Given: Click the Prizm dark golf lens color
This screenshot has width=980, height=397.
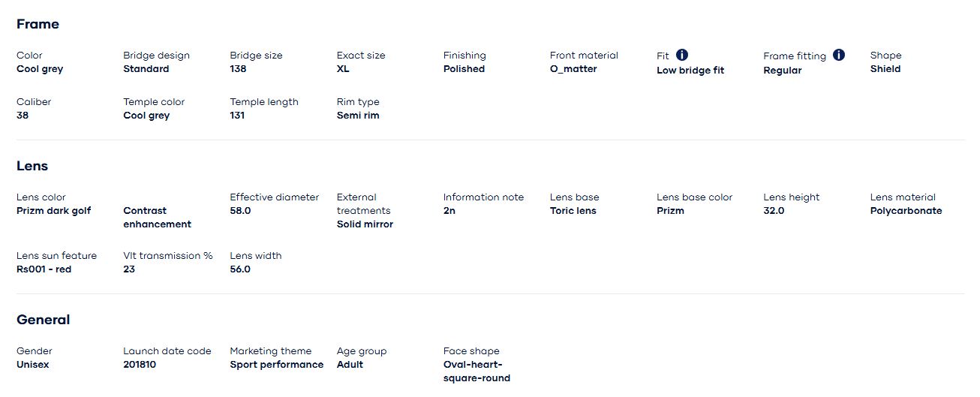Looking at the screenshot, I should click(x=53, y=211).
